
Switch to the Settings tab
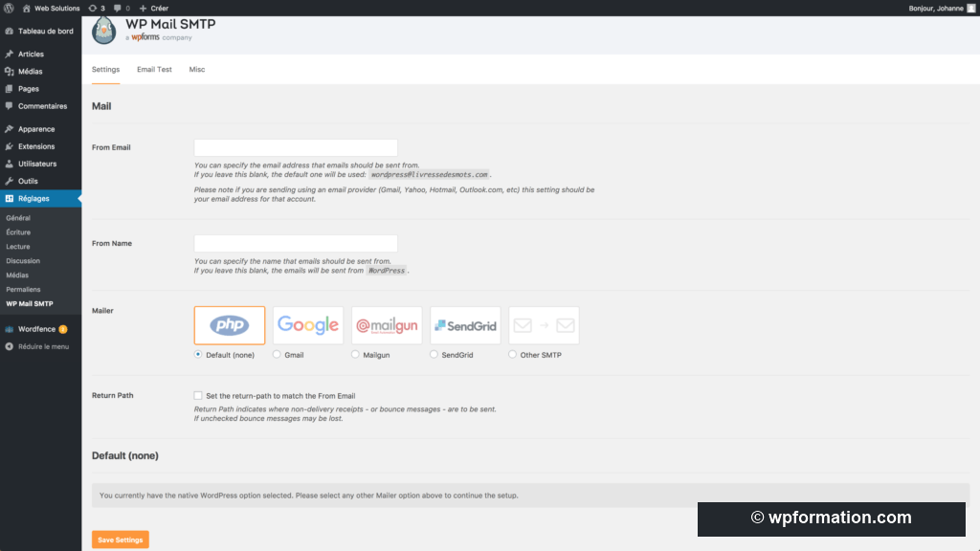coord(105,69)
